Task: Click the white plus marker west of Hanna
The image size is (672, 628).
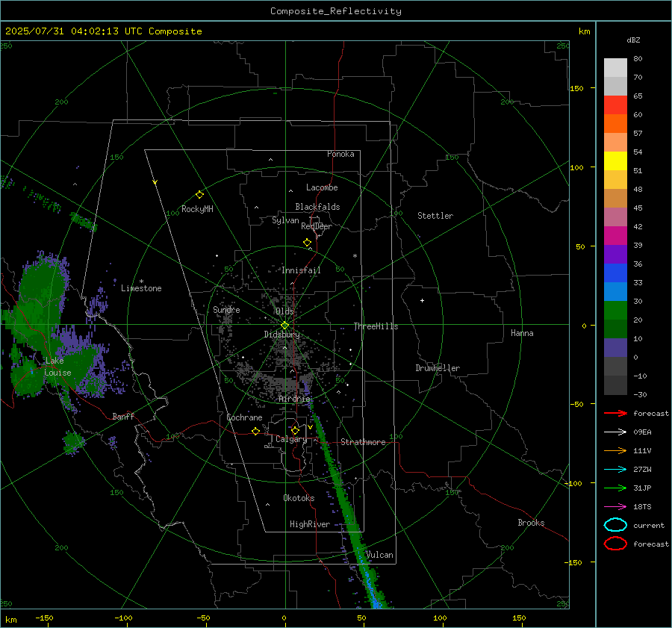Action: [422, 300]
